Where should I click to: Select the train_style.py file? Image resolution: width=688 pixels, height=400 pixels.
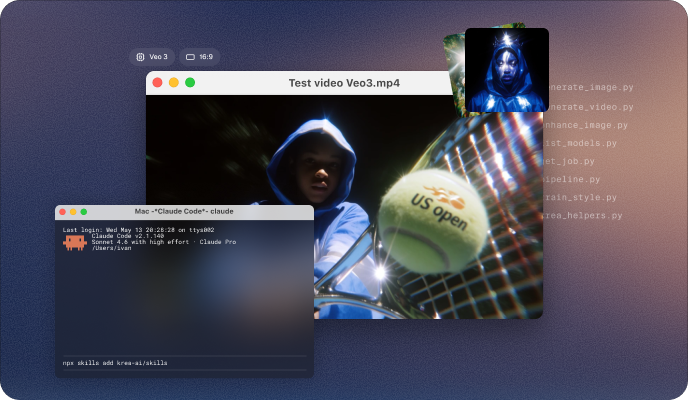(580, 197)
